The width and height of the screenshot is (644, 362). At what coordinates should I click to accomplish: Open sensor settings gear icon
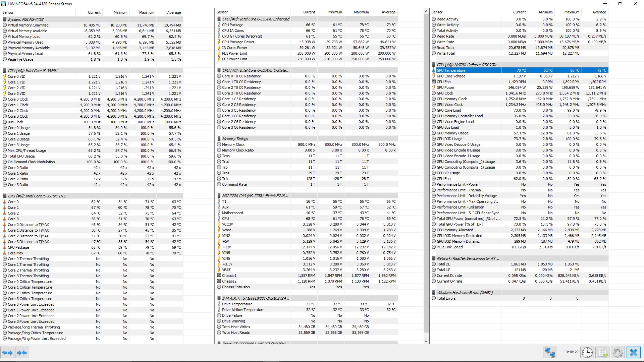coord(618,353)
